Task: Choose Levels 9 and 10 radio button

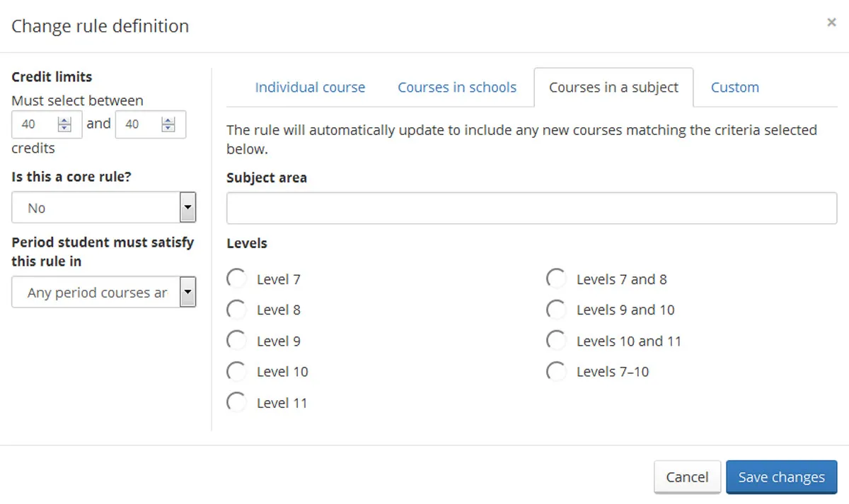Action: 556,310
